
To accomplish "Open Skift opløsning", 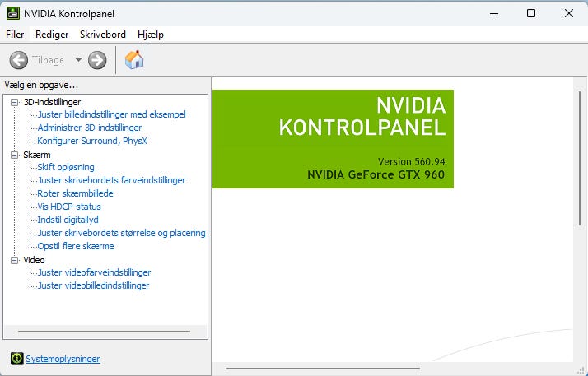I will [66, 167].
